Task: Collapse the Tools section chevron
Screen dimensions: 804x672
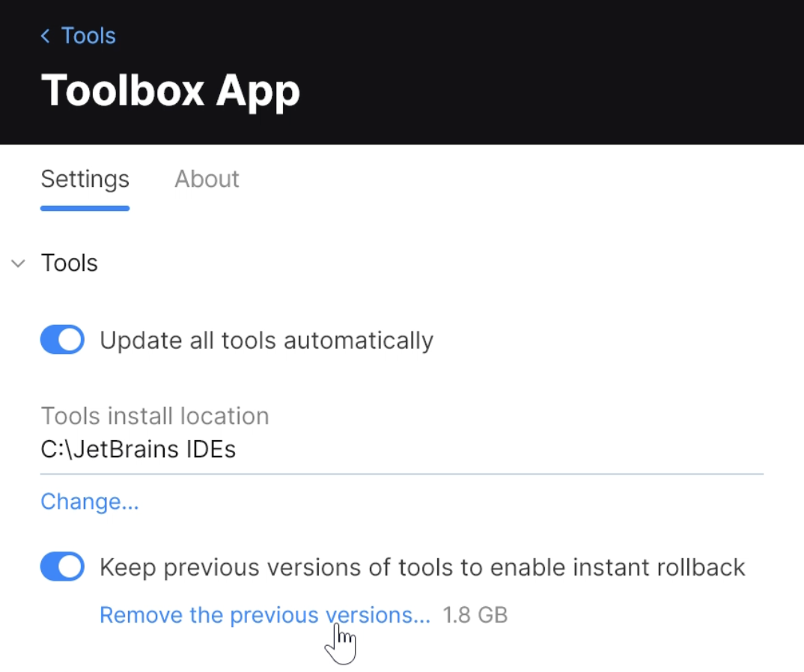Action: point(18,263)
